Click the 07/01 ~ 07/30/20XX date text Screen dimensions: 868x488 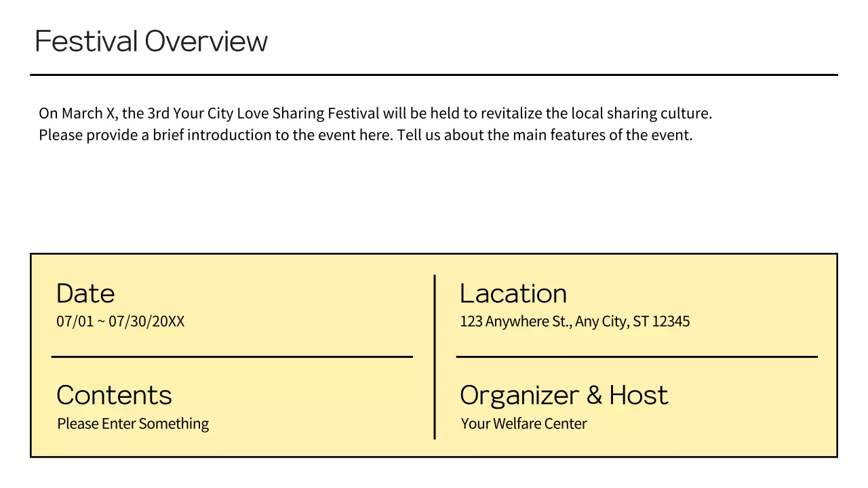coord(120,321)
